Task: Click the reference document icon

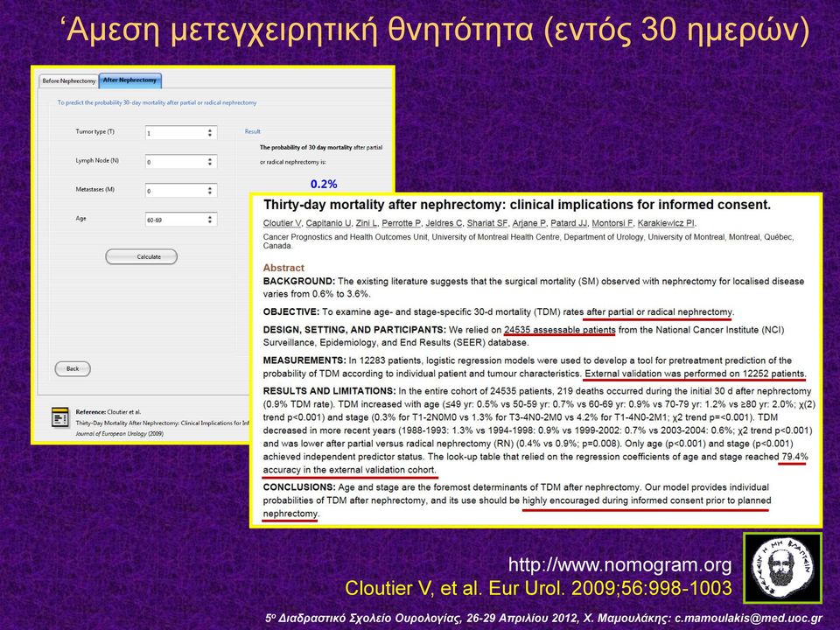Action: point(60,417)
